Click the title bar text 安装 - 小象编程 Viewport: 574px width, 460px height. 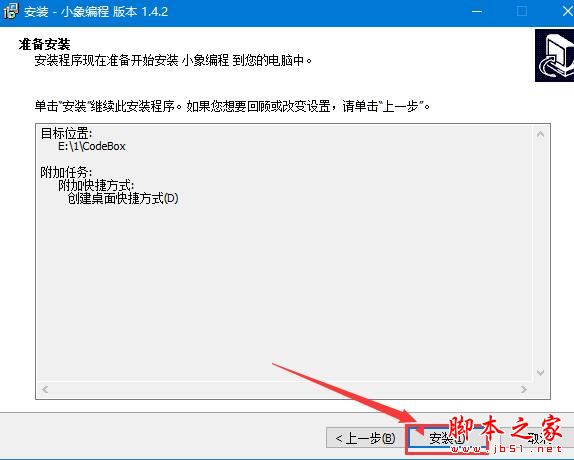[x=96, y=11]
